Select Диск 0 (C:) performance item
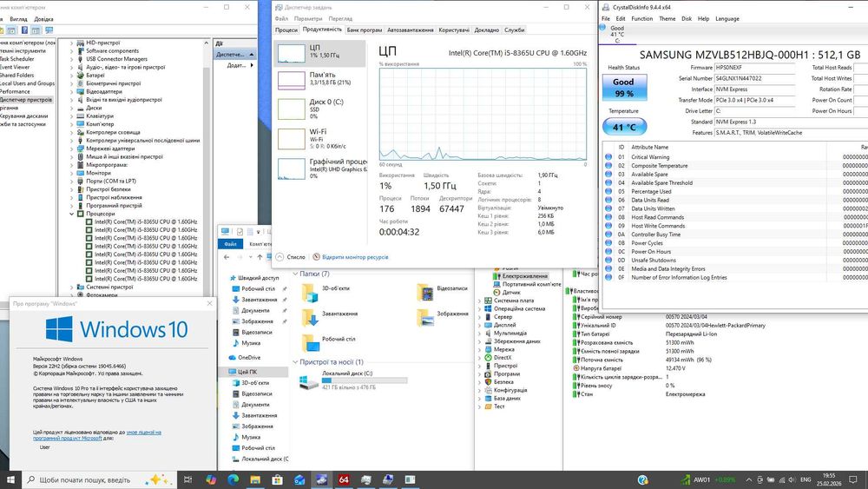 point(320,109)
